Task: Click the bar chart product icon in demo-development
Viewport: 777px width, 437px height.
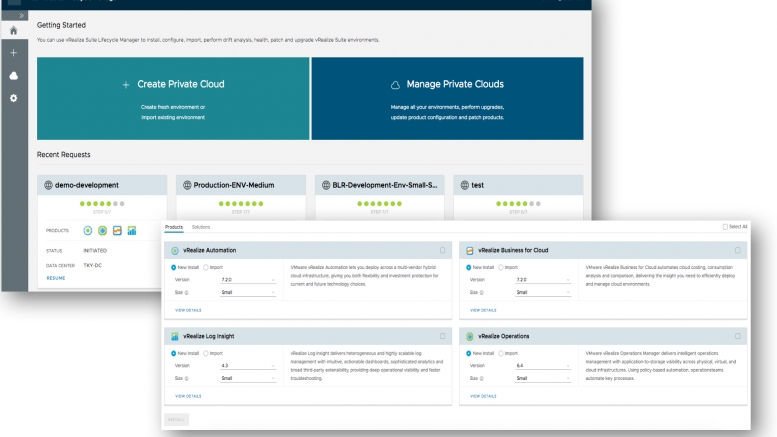Action: coord(132,230)
